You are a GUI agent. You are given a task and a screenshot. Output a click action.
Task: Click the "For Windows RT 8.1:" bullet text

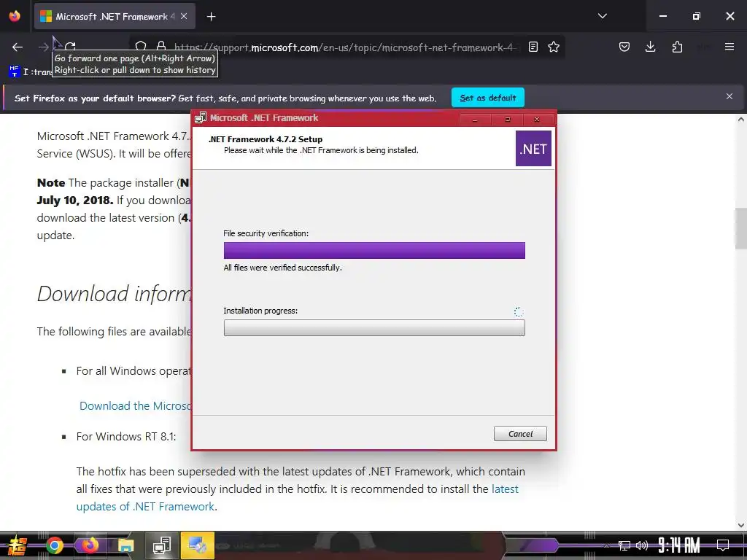(x=126, y=436)
